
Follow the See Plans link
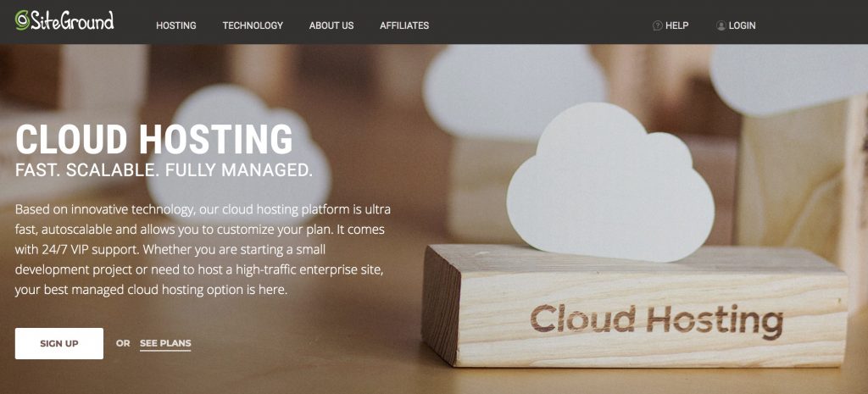165,344
